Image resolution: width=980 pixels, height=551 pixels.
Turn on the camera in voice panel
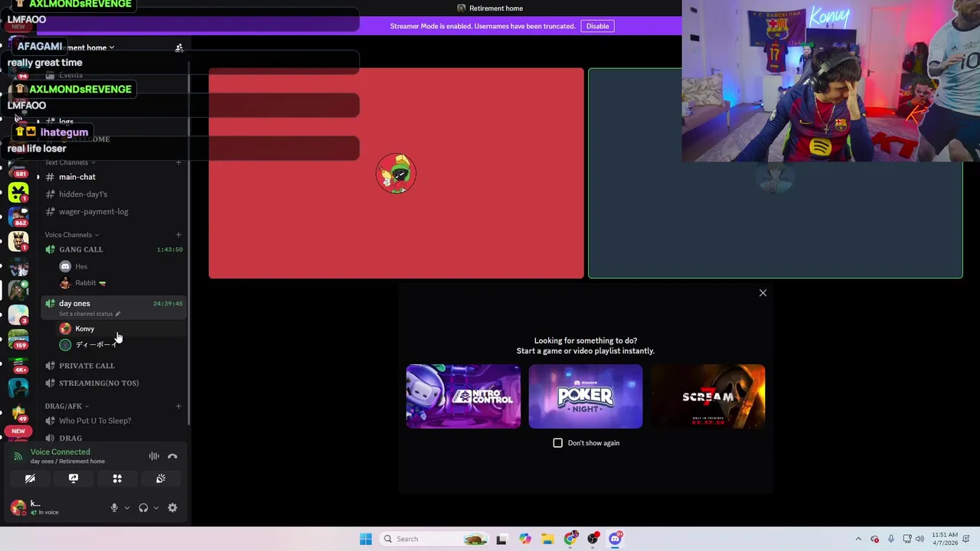(30, 478)
